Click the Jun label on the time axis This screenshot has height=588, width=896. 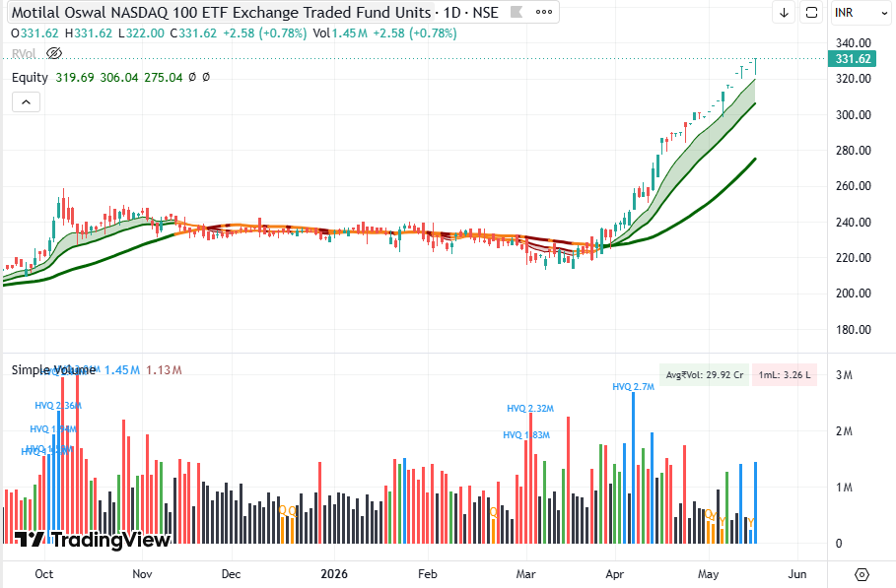797,574
